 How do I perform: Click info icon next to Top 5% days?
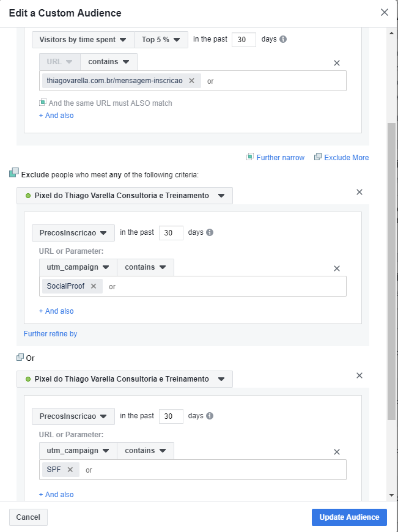[283, 39]
